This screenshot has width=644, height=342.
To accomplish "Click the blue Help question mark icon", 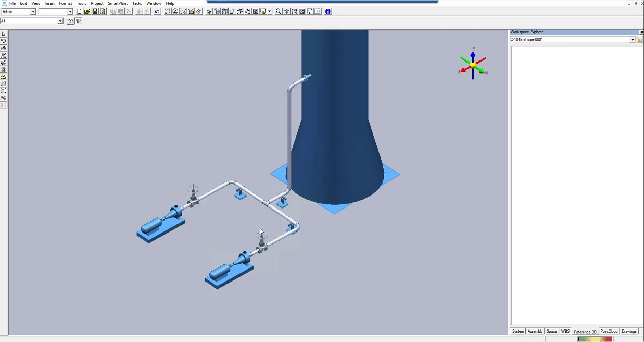I will tap(328, 11).
